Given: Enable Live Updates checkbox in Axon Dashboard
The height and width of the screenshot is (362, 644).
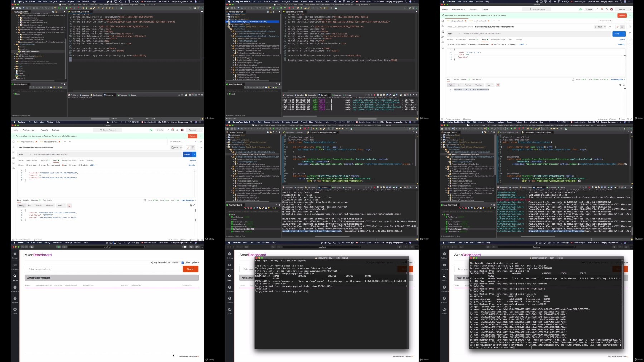Looking at the screenshot, I should tap(185, 262).
